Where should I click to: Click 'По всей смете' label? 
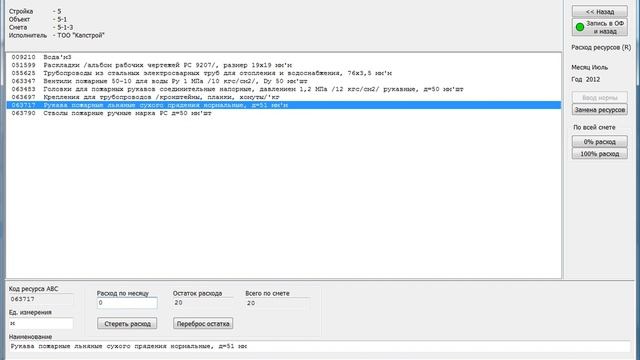(x=594, y=127)
